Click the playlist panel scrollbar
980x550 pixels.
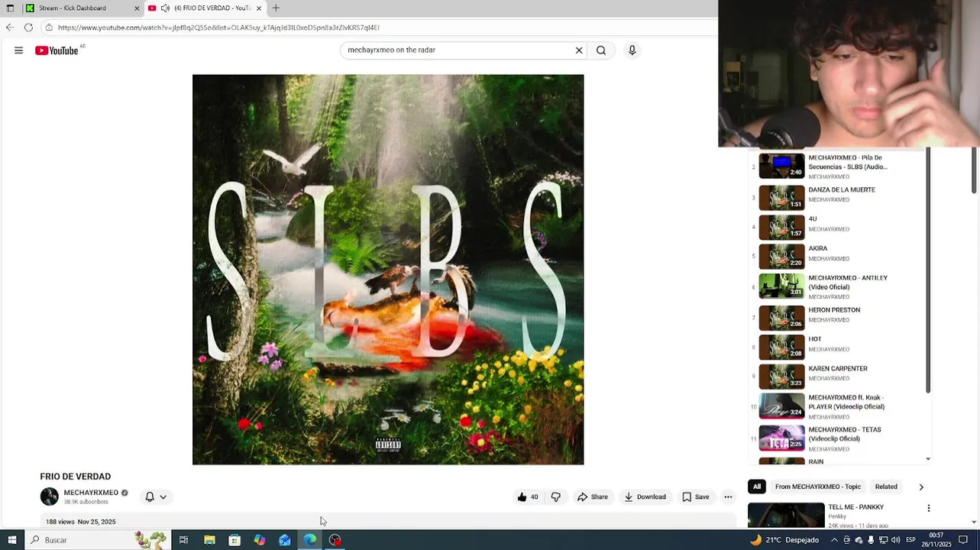[x=928, y=271]
